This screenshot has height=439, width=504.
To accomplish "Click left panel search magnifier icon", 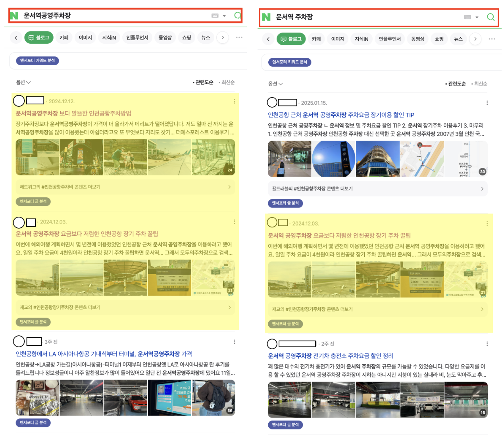I will 238,15.
